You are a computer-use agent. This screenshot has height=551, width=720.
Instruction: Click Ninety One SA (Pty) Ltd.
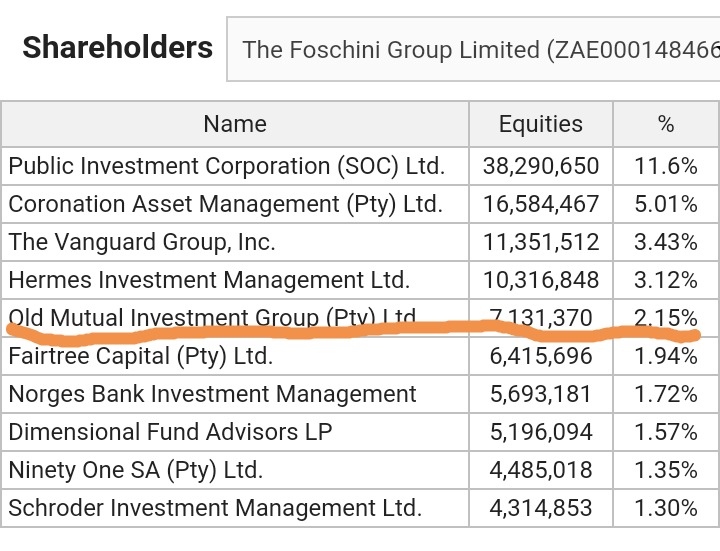click(135, 470)
